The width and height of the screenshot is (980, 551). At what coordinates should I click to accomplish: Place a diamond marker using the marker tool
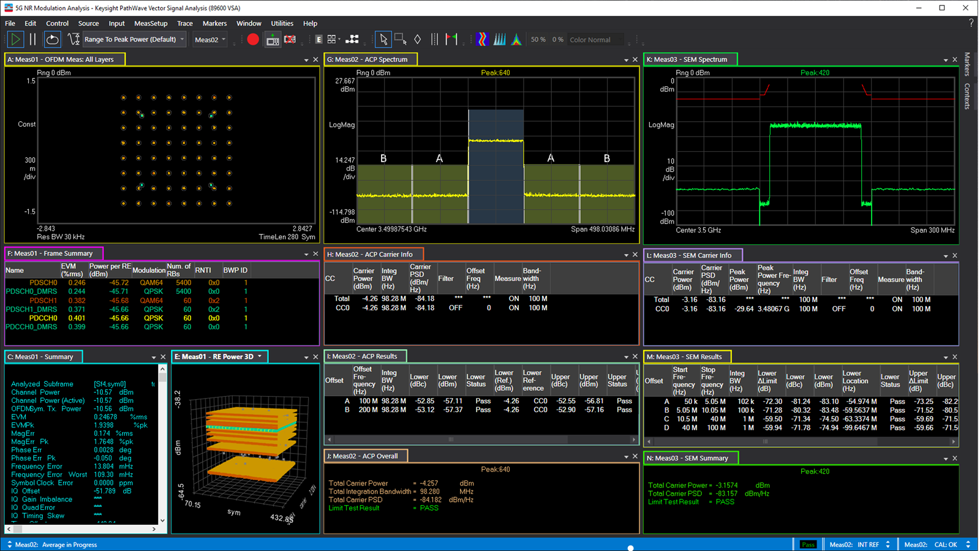(x=417, y=39)
